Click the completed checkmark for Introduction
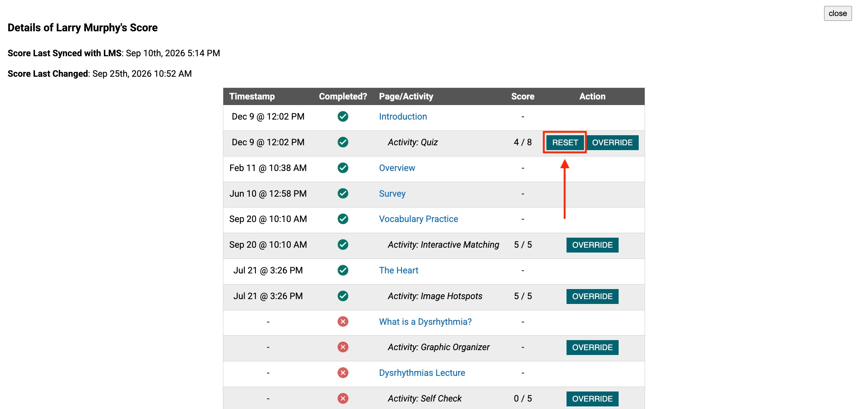Screen dimensions: 868x409 click(x=343, y=117)
